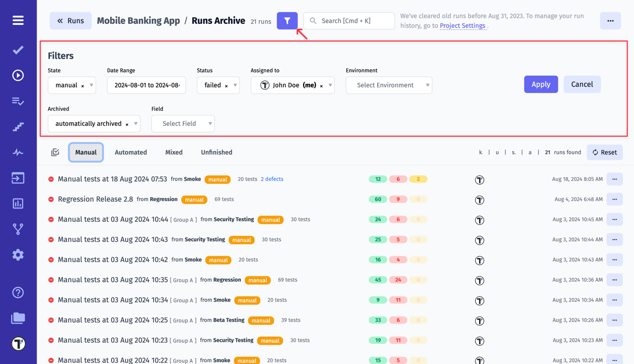Cancel the filter changes
Viewport: 634px width, 364px height.
pos(582,84)
